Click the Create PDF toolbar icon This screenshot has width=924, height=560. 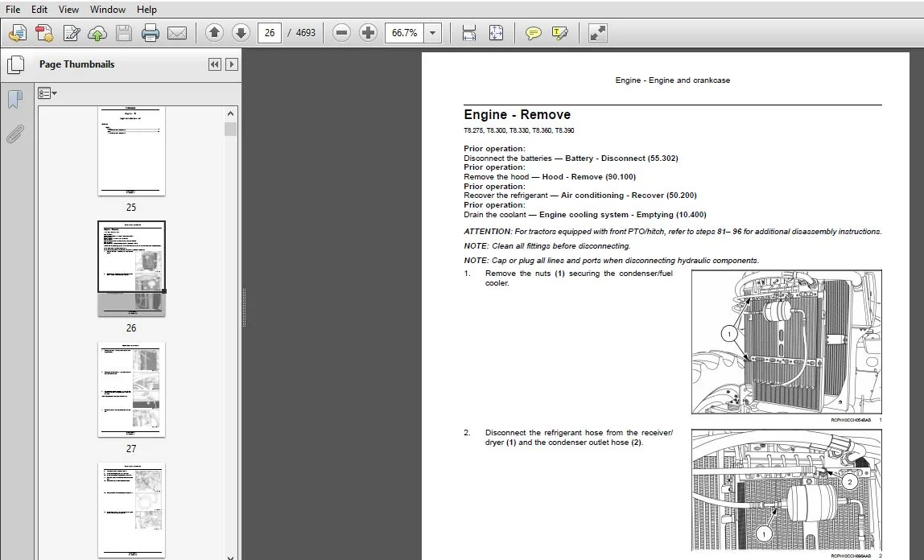(x=44, y=33)
